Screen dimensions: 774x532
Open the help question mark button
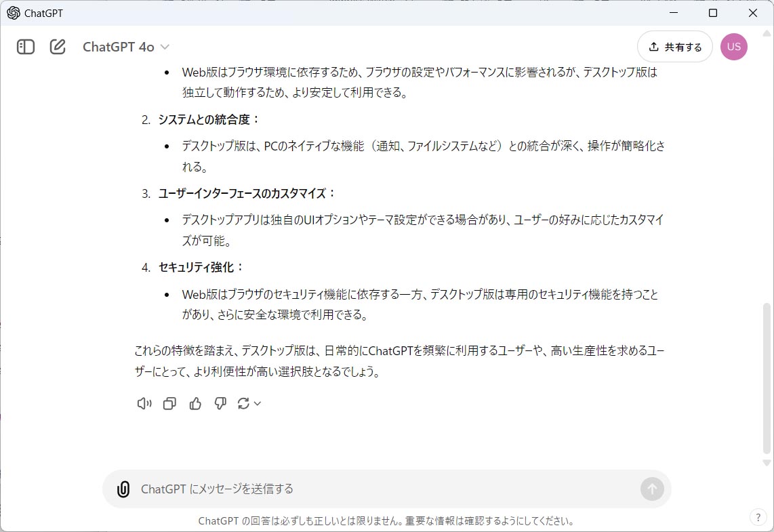(x=758, y=517)
